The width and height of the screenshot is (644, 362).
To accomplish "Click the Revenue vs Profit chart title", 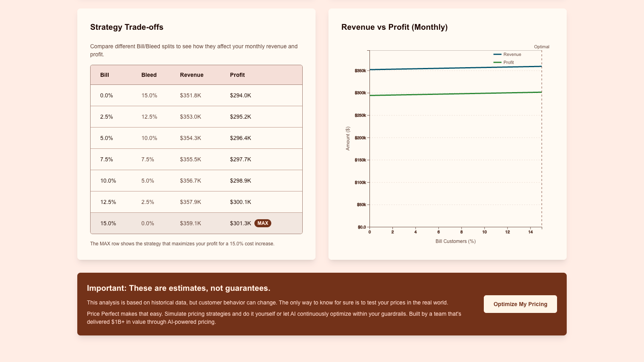I will tap(394, 27).
